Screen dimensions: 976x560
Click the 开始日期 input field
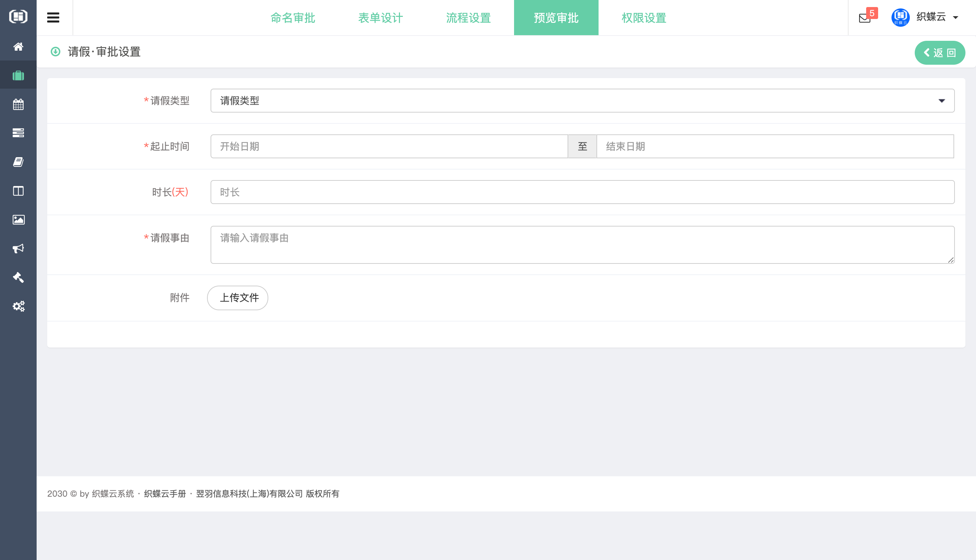pos(389,147)
